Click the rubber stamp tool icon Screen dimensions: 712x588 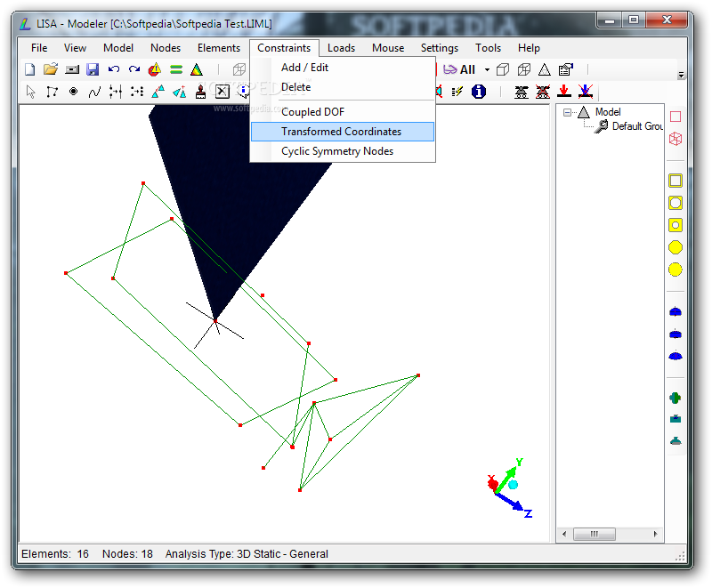tap(200, 92)
